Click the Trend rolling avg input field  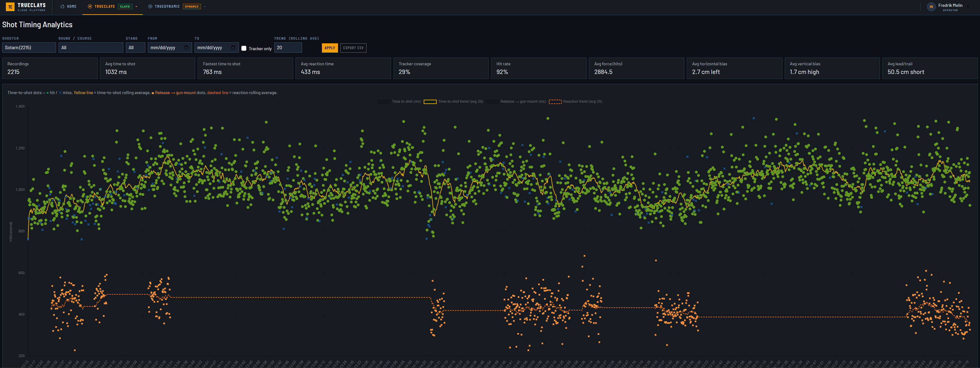coord(288,48)
